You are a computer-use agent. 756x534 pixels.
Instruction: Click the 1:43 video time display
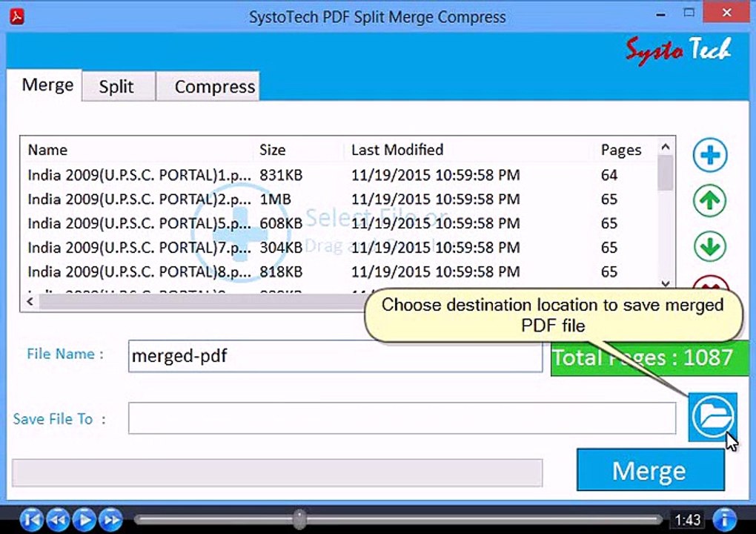[688, 520]
